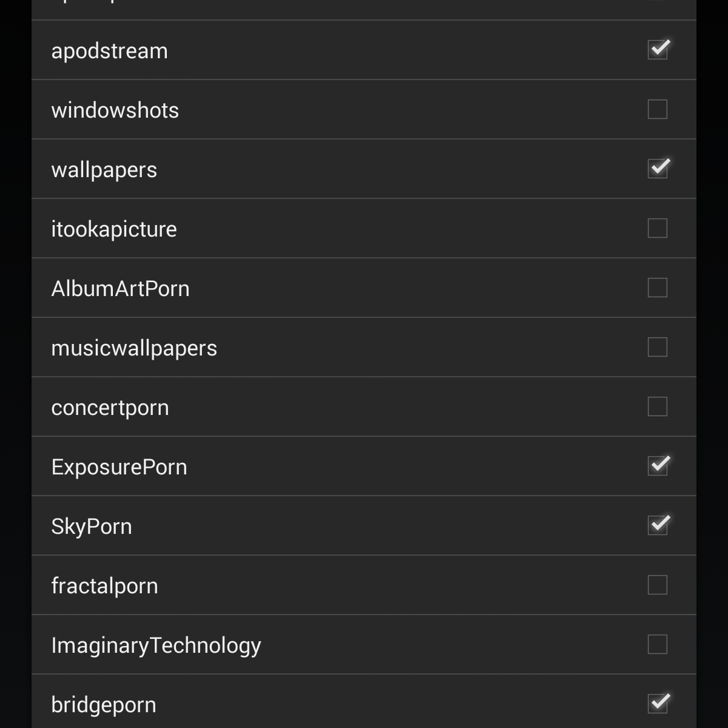The height and width of the screenshot is (728, 728).
Task: Select the ImaginaryTechnology list entry
Action: tap(156, 645)
